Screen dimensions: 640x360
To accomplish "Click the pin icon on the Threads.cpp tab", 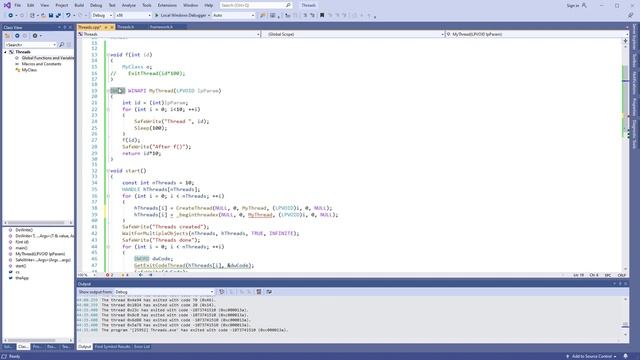I will point(106,27).
